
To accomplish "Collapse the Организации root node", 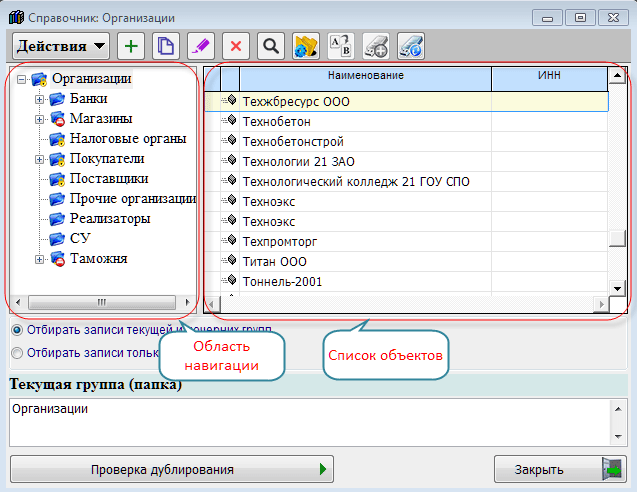I will pyautogui.click(x=21, y=79).
